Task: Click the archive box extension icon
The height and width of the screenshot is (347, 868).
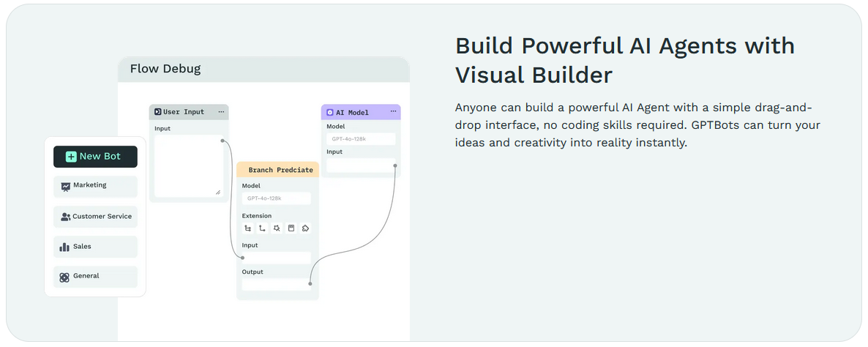Action: pos(291,228)
